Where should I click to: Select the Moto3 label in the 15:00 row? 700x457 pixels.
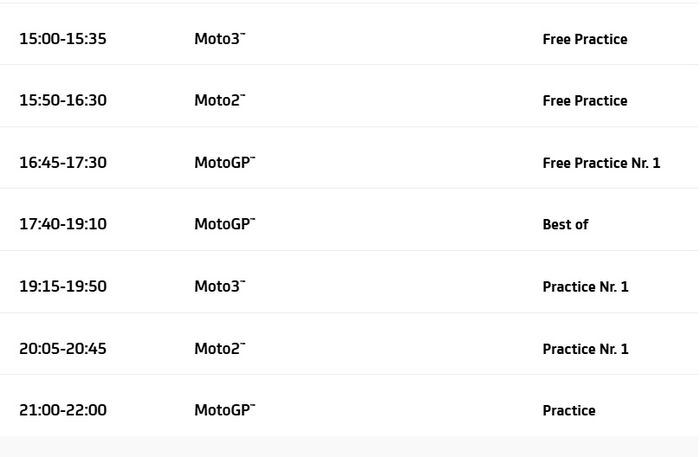point(219,39)
